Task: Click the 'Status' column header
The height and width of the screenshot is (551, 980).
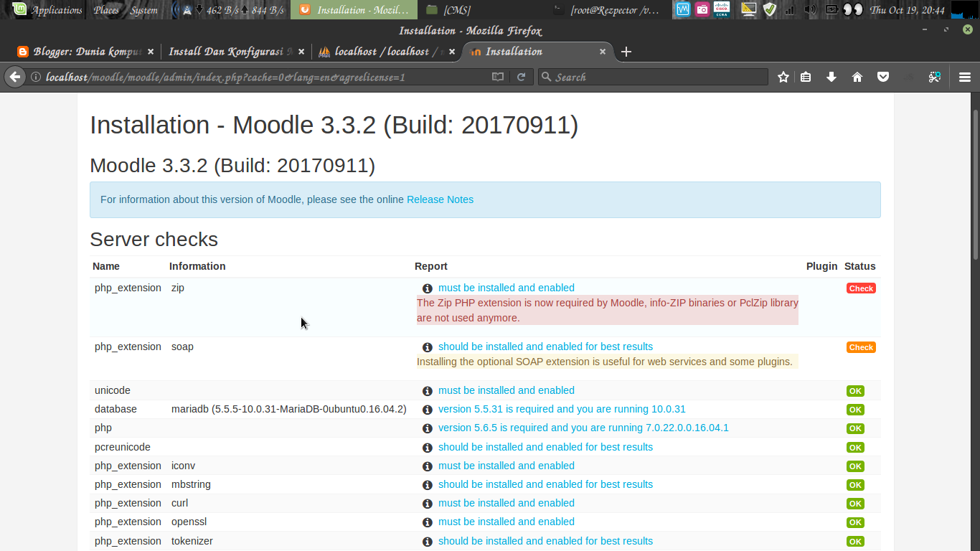Action: click(859, 266)
